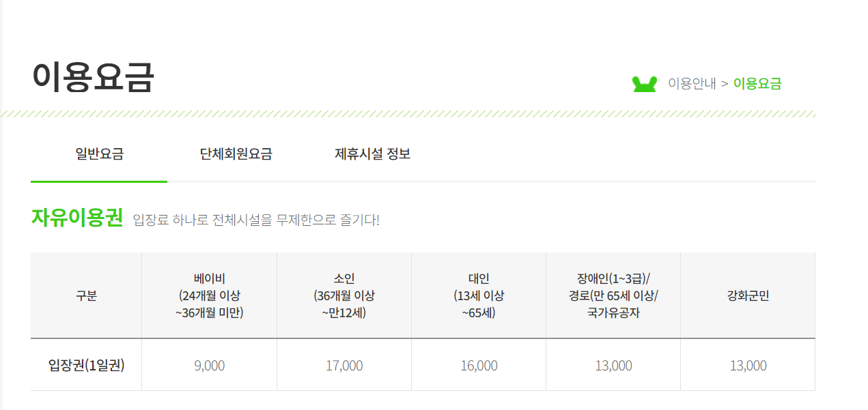Open the 일반요금 tab
This screenshot has height=410, width=868.
tap(99, 154)
